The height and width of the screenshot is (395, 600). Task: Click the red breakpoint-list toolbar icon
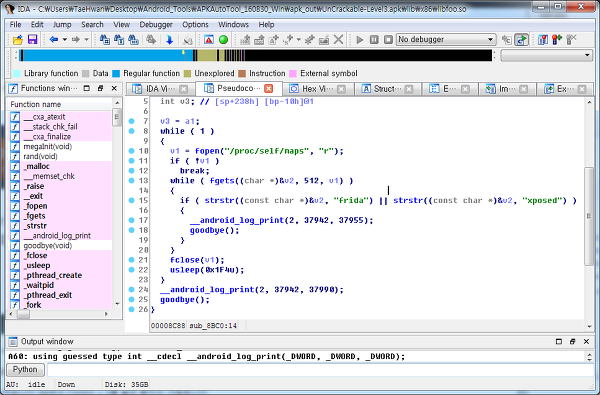[557, 39]
